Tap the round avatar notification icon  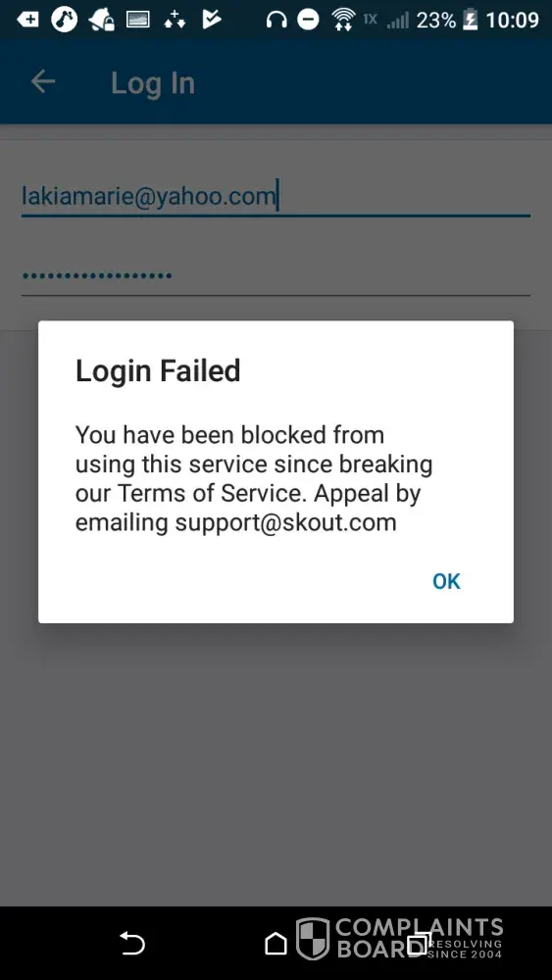[x=65, y=20]
